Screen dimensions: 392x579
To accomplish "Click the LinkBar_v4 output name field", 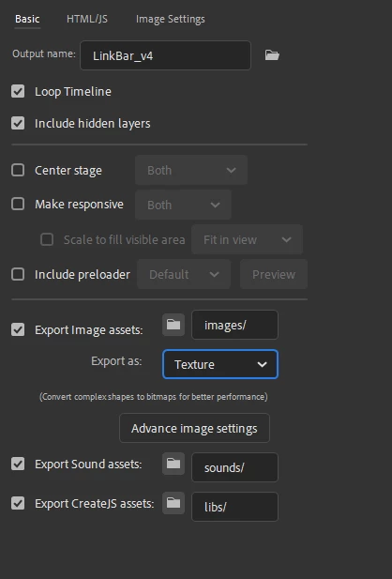I will point(165,55).
